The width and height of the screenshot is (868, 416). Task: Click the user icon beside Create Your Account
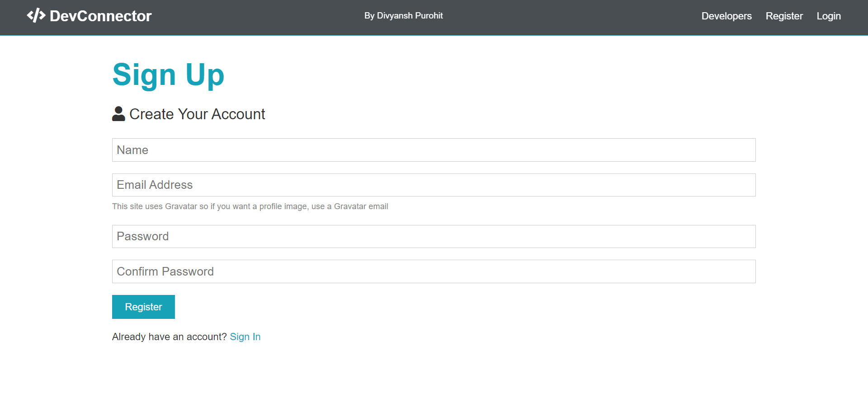[x=118, y=114]
